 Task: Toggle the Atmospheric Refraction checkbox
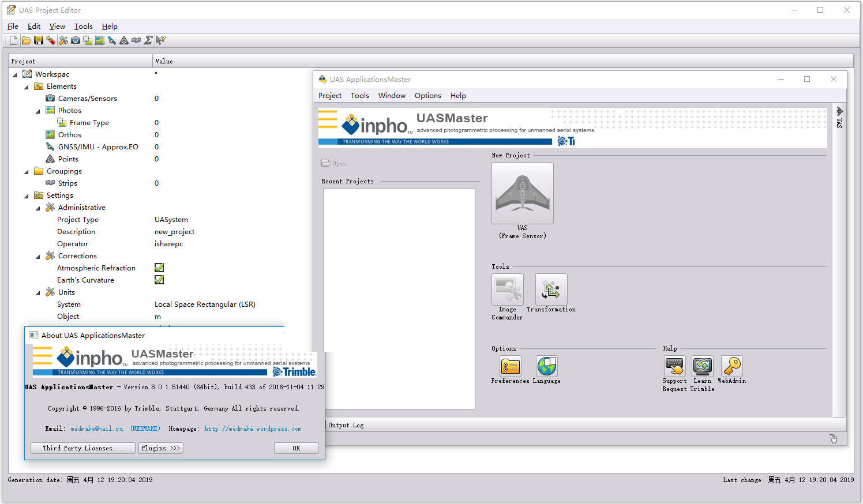(x=159, y=268)
